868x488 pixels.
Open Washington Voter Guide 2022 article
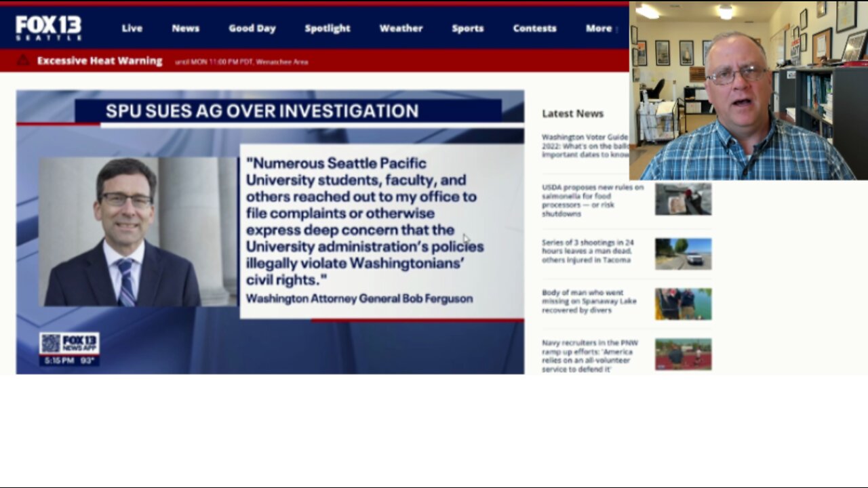coord(585,146)
